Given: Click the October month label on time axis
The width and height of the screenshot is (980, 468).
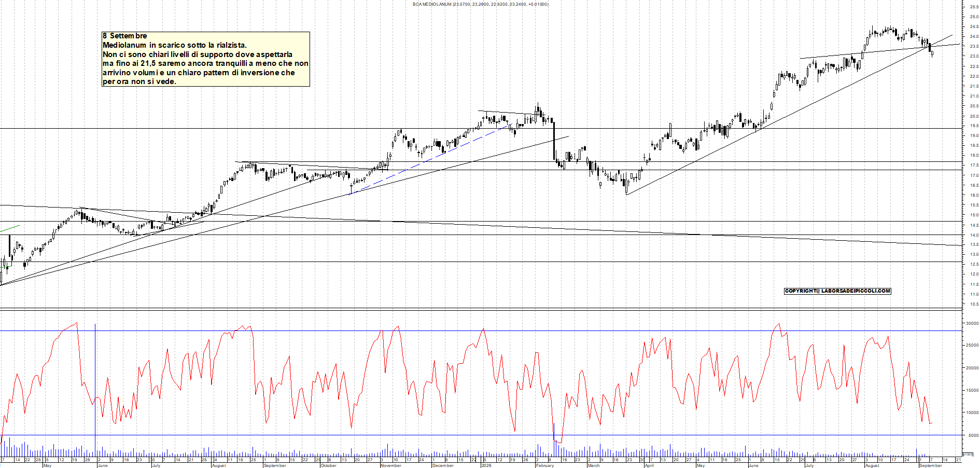Looking at the screenshot, I should [x=329, y=465].
